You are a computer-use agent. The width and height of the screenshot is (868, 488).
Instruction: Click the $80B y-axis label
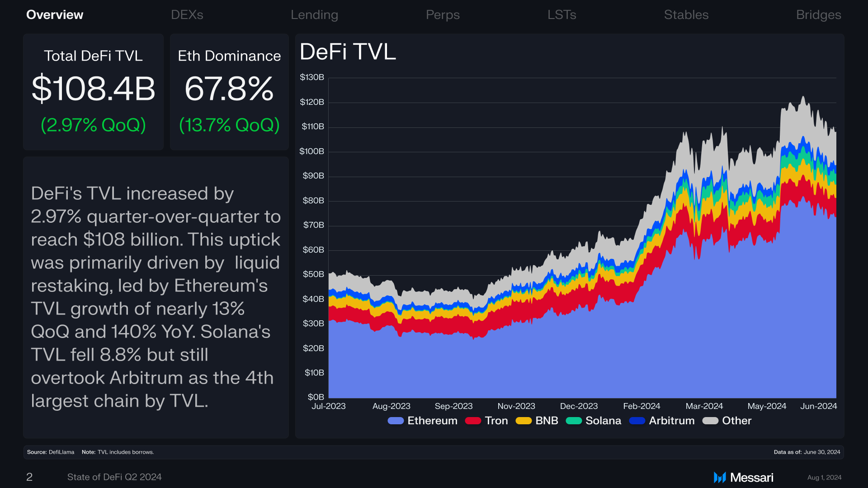[313, 201]
